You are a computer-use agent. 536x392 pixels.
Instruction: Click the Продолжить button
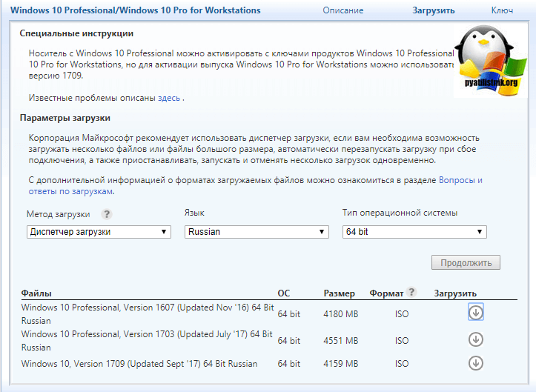tap(466, 262)
